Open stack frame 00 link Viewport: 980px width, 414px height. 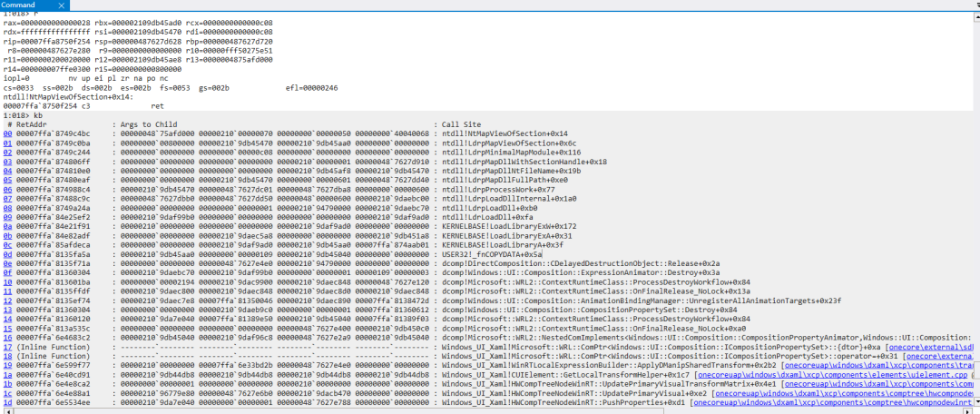[x=7, y=133]
